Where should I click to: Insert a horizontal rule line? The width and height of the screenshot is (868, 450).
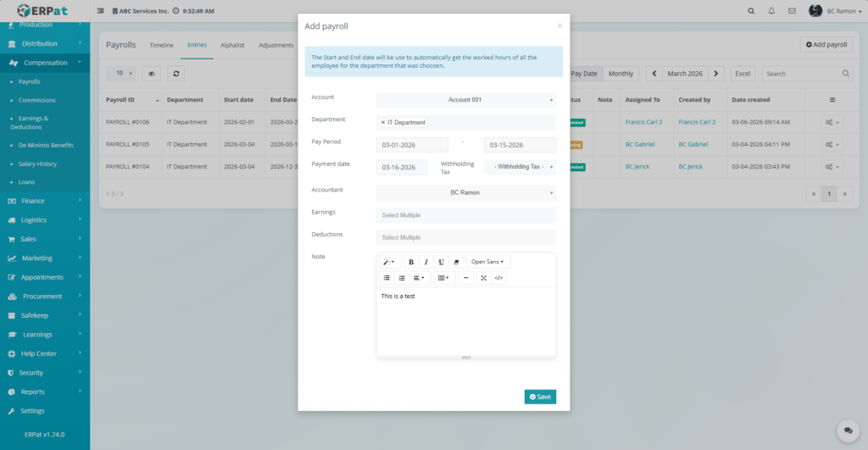pyautogui.click(x=465, y=278)
